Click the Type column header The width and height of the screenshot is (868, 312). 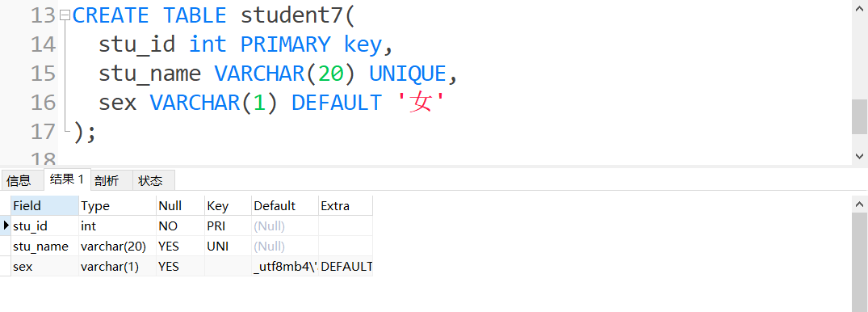[x=117, y=205]
